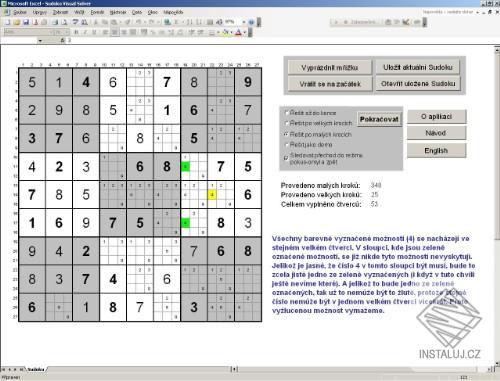Click the Cut scissors icon
The height and width of the screenshot is (381, 500).
[x=96, y=22]
